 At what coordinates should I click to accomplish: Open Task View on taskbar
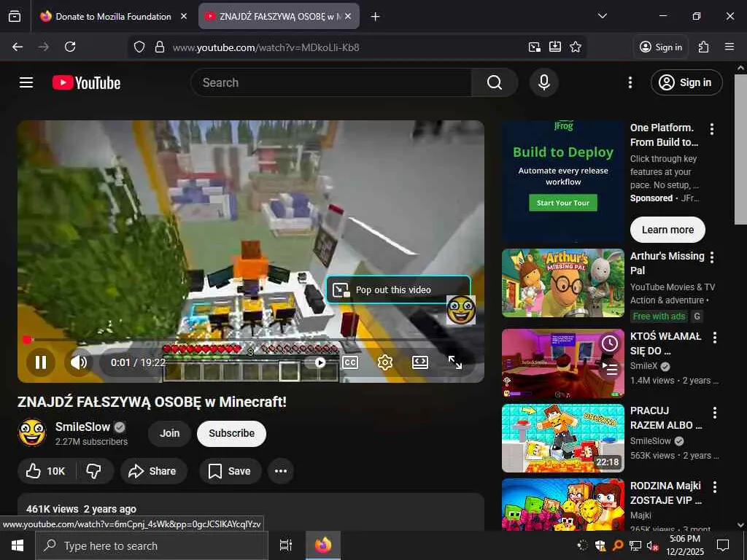[286, 545]
